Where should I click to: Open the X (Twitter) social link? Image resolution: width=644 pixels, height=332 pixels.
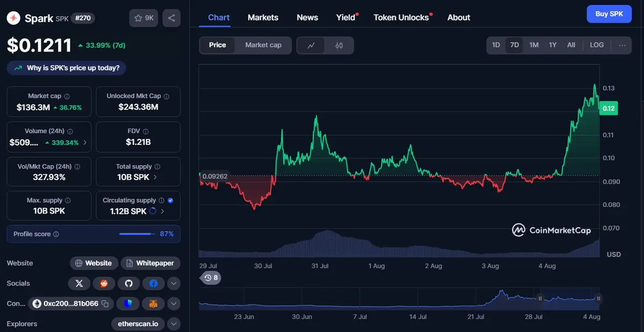click(x=79, y=284)
